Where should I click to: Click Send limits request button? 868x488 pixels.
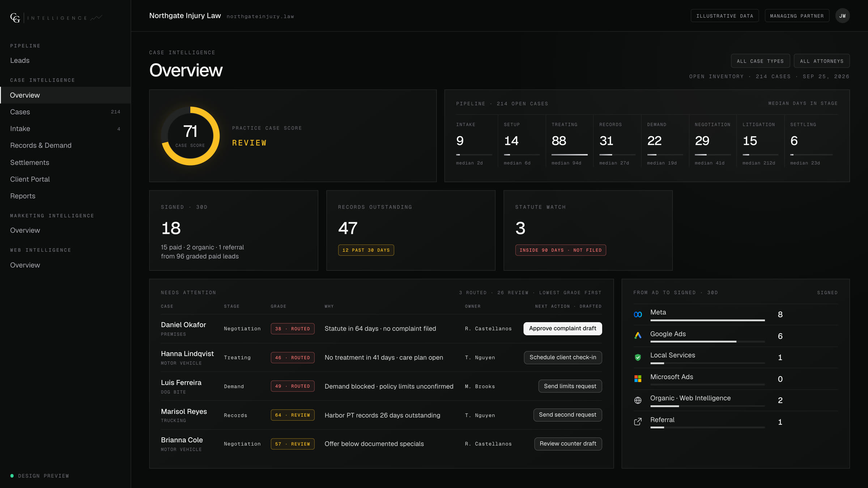pyautogui.click(x=570, y=386)
